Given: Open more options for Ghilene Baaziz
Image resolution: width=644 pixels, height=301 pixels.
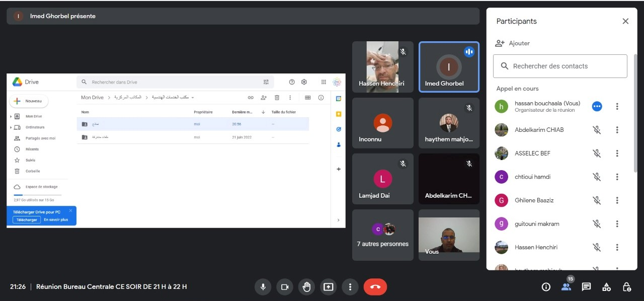Looking at the screenshot, I should point(617,200).
